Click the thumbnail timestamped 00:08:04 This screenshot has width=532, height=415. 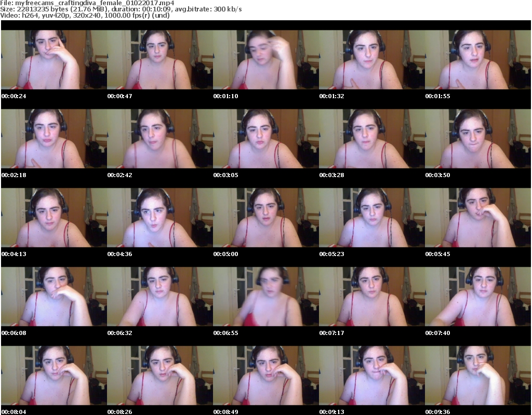54,376
